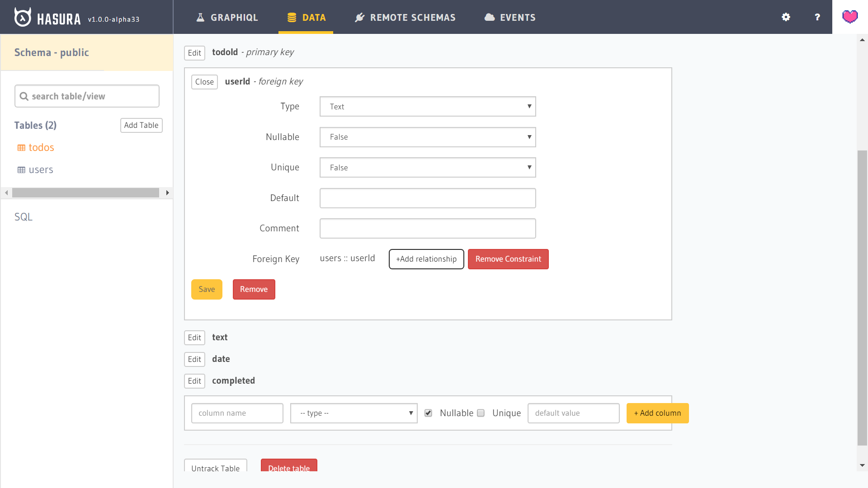Viewport: 868px width, 488px height.
Task: Open the userId Type dropdown
Action: click(427, 107)
